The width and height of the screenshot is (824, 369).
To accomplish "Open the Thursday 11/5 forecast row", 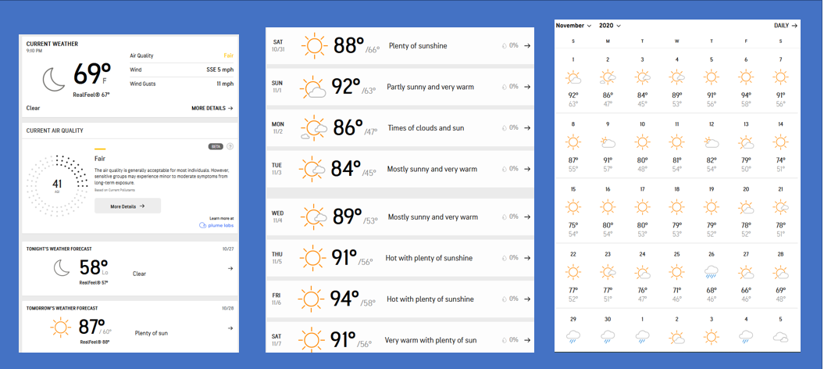I will coord(400,258).
